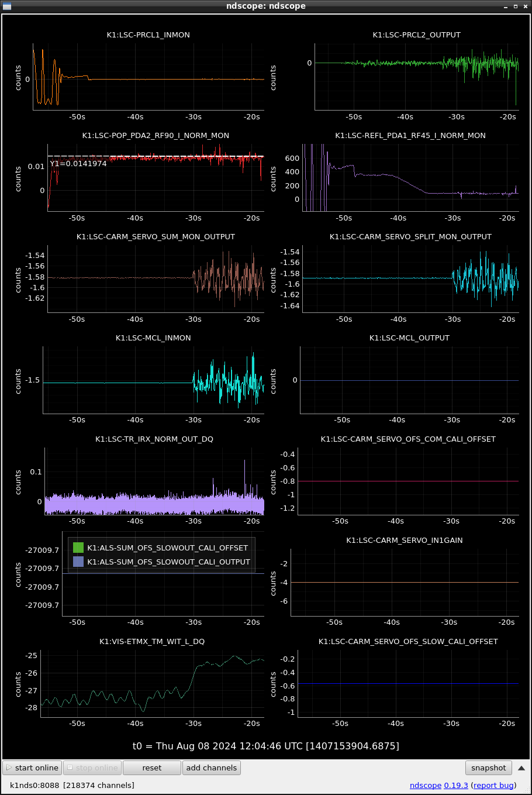
Task: Click the green ALS-SUM CALI_OFFSET legend swatch
Action: (x=78, y=548)
